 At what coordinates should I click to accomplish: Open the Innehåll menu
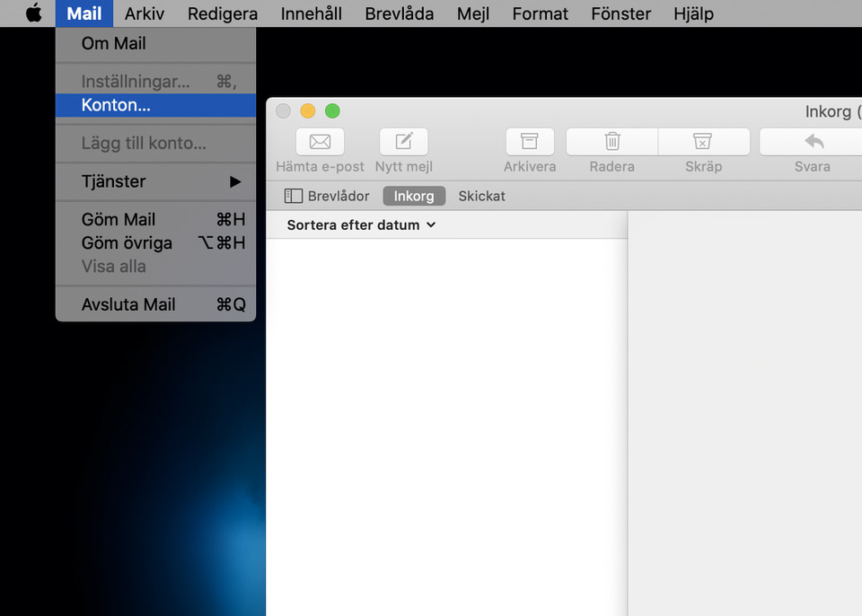[312, 13]
